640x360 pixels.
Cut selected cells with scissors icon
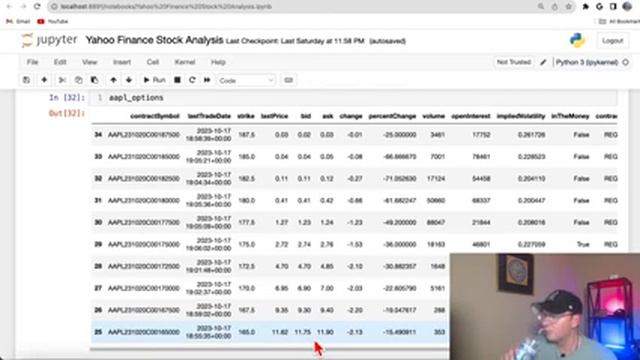[62, 80]
